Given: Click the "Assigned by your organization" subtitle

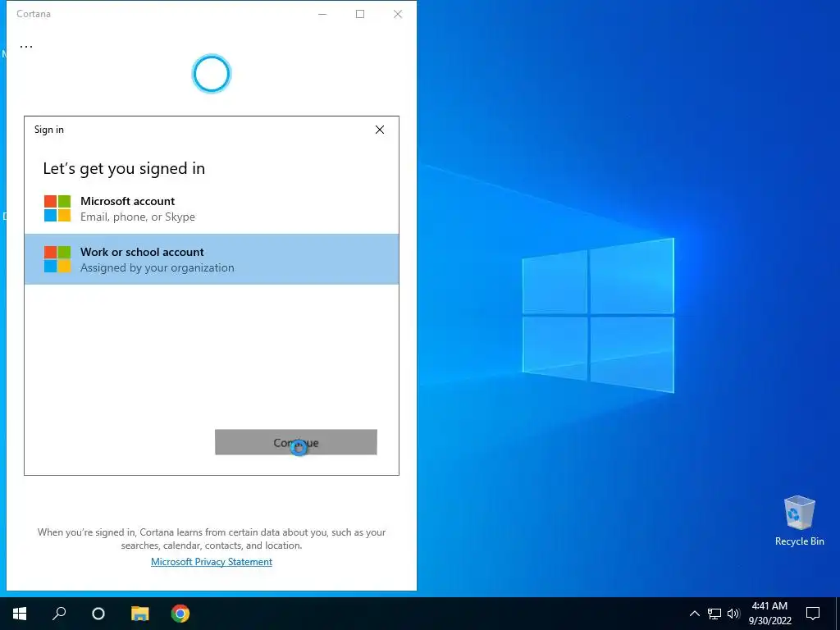Looking at the screenshot, I should 157,268.
